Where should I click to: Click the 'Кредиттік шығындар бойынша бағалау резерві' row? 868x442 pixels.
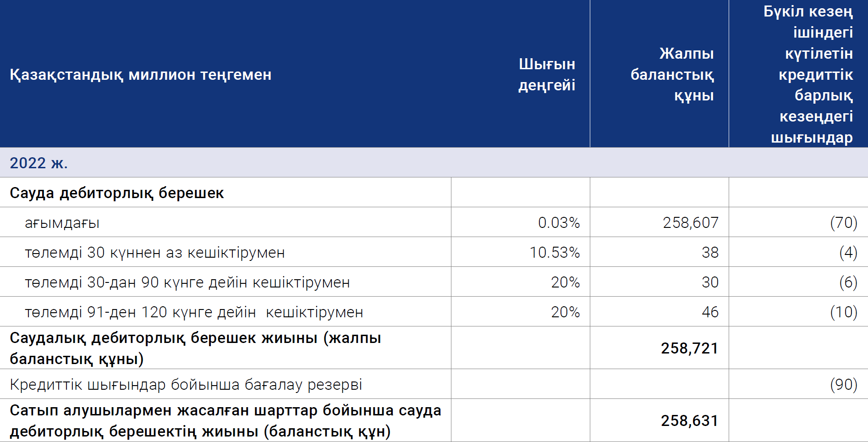(434, 384)
